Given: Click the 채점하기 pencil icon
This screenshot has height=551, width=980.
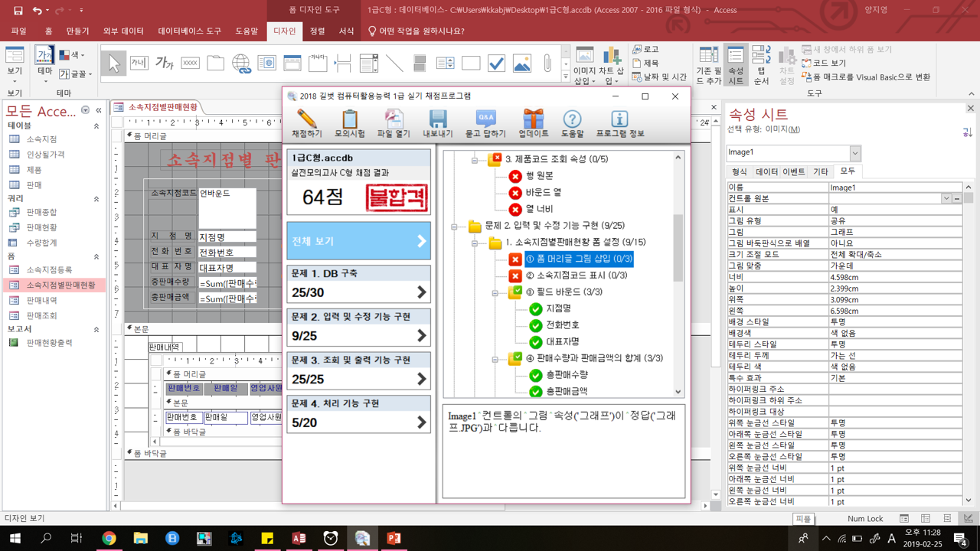Looking at the screenshot, I should click(306, 121).
